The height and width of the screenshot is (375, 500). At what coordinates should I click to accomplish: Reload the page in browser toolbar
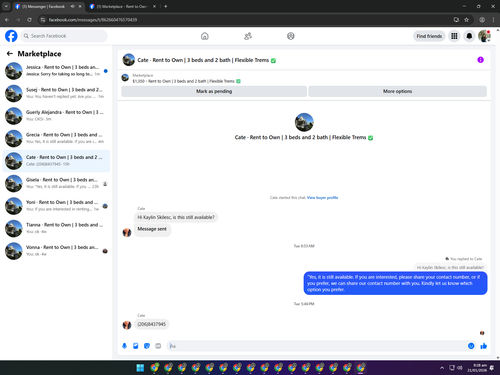pos(29,20)
